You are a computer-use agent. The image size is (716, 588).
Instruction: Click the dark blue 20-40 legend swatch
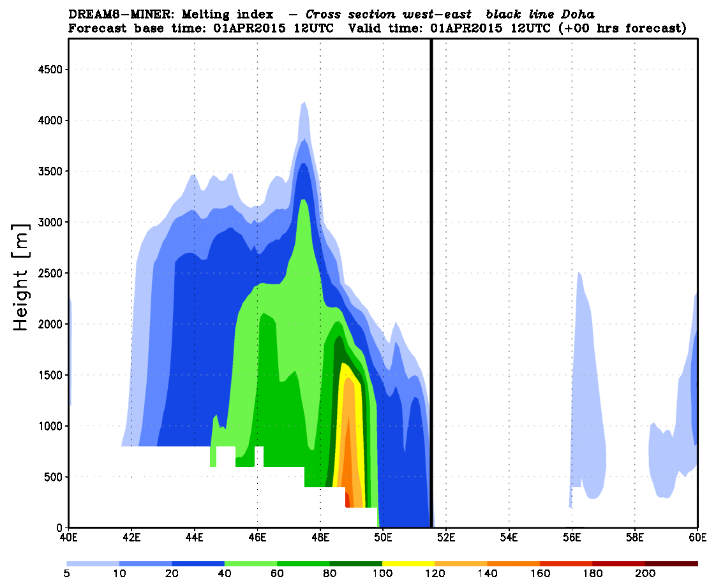[198, 564]
